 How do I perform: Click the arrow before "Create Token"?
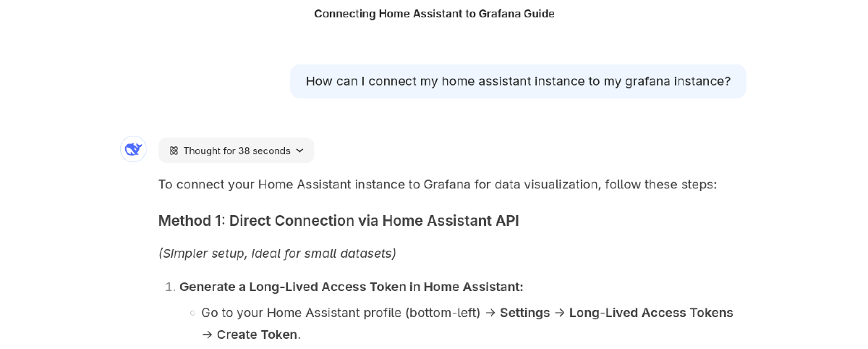pos(208,335)
